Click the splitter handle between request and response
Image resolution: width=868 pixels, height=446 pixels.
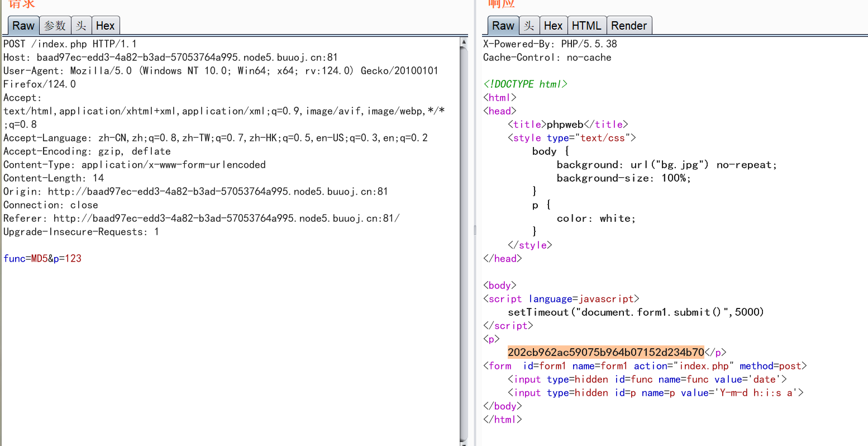475,230
